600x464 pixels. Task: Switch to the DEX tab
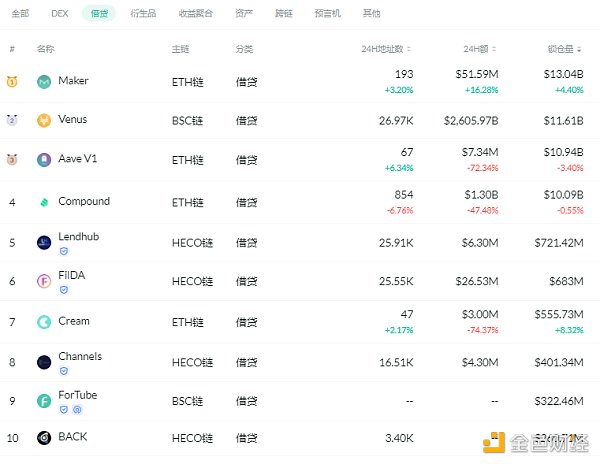[60, 13]
